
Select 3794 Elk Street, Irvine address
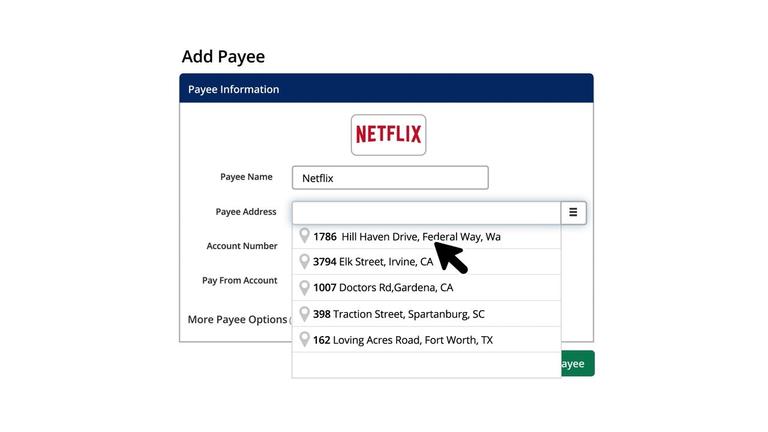[x=426, y=262]
